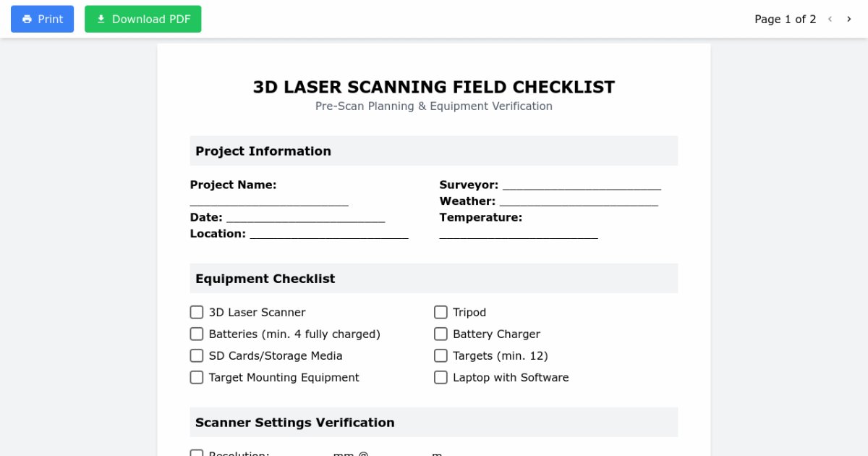Click the Download PDF button
Viewport: 868px width, 456px height.
pyautogui.click(x=142, y=20)
